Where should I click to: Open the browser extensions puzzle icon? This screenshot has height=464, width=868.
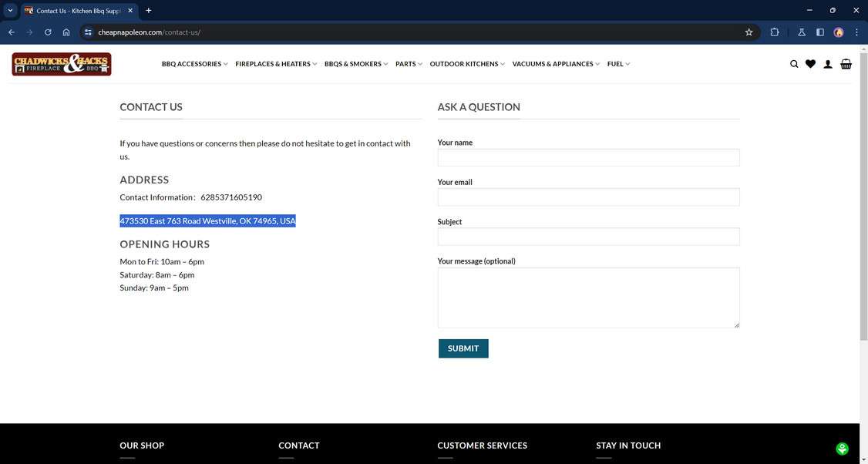point(775,32)
